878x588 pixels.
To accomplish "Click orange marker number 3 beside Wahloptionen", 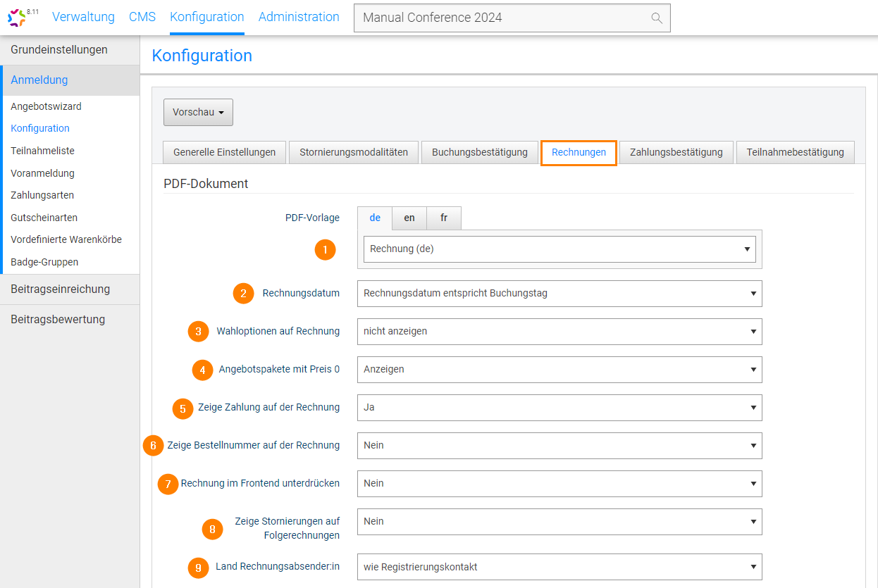I will coord(199,332).
